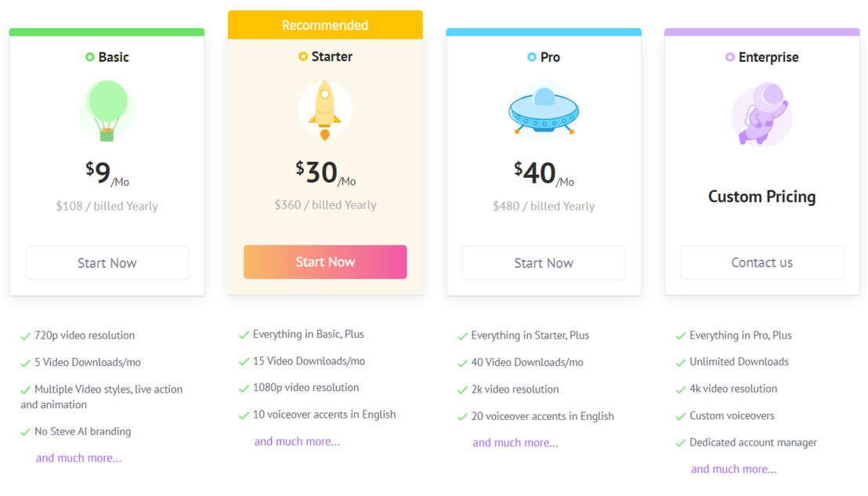This screenshot has width=868, height=496.
Task: Click the blue circle beside Pro title
Action: pyautogui.click(x=532, y=57)
